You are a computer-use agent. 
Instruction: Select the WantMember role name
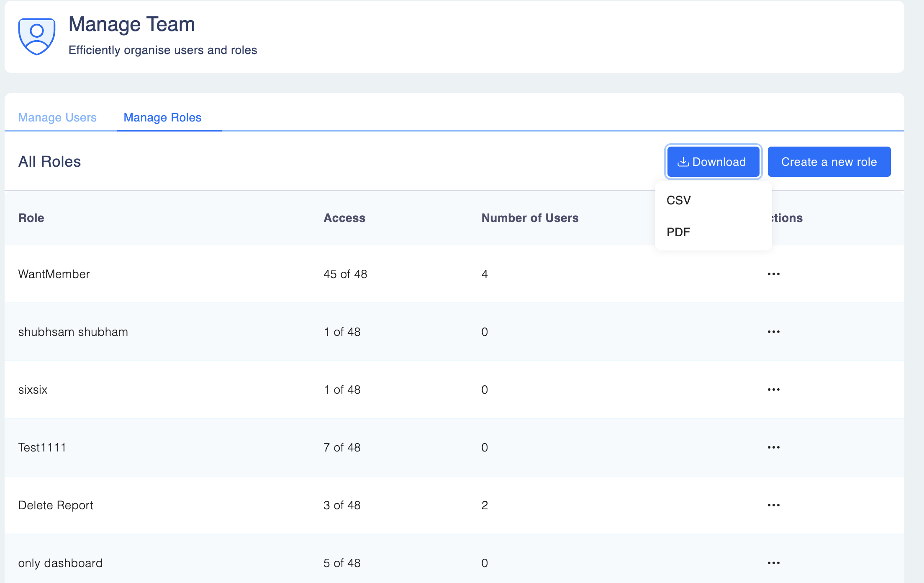[54, 274]
